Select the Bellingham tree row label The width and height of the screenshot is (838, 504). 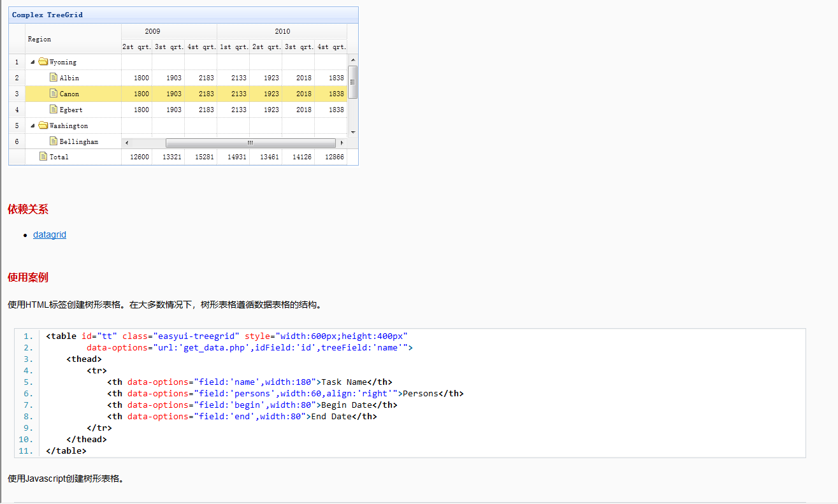pyautogui.click(x=79, y=141)
